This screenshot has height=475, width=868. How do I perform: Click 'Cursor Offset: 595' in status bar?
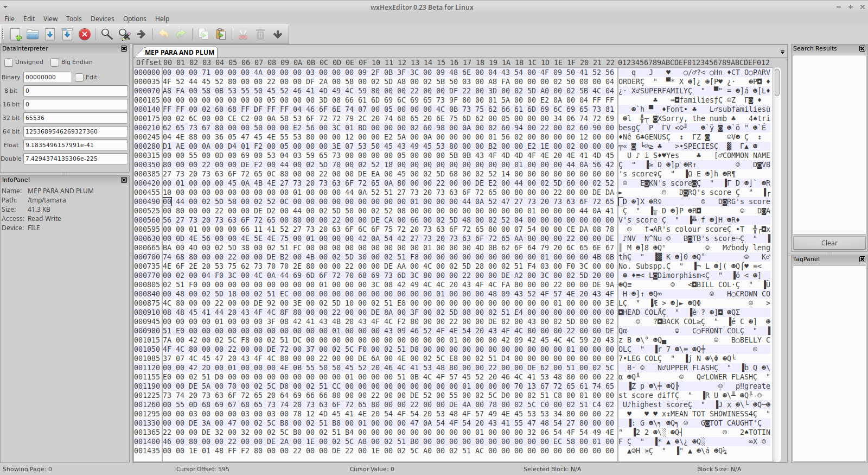(202, 469)
